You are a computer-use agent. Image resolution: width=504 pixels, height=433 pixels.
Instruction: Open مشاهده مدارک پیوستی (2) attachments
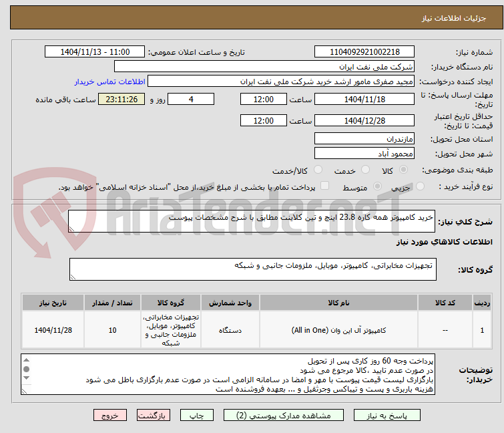284,415
